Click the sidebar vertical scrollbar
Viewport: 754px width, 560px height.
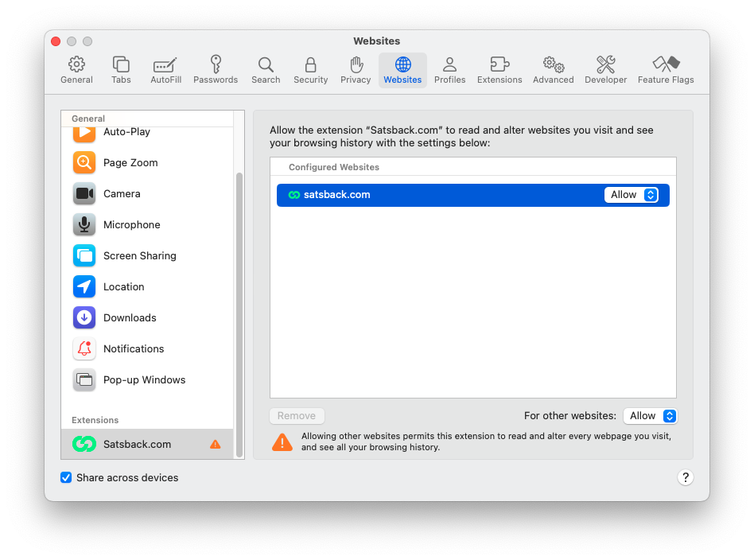click(x=239, y=315)
